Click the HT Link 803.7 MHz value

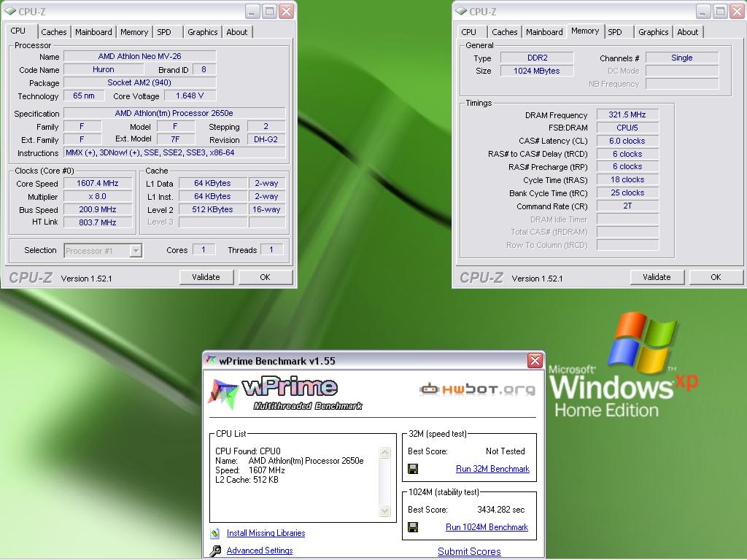(x=98, y=222)
